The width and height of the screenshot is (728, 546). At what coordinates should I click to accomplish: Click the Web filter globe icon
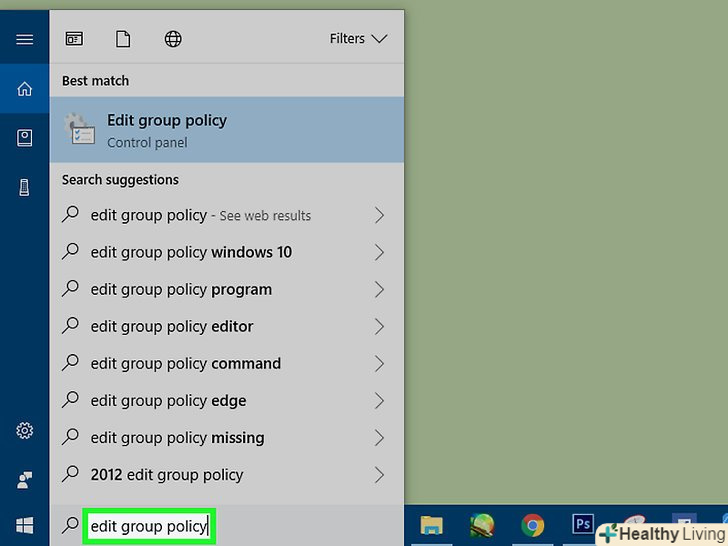[173, 39]
